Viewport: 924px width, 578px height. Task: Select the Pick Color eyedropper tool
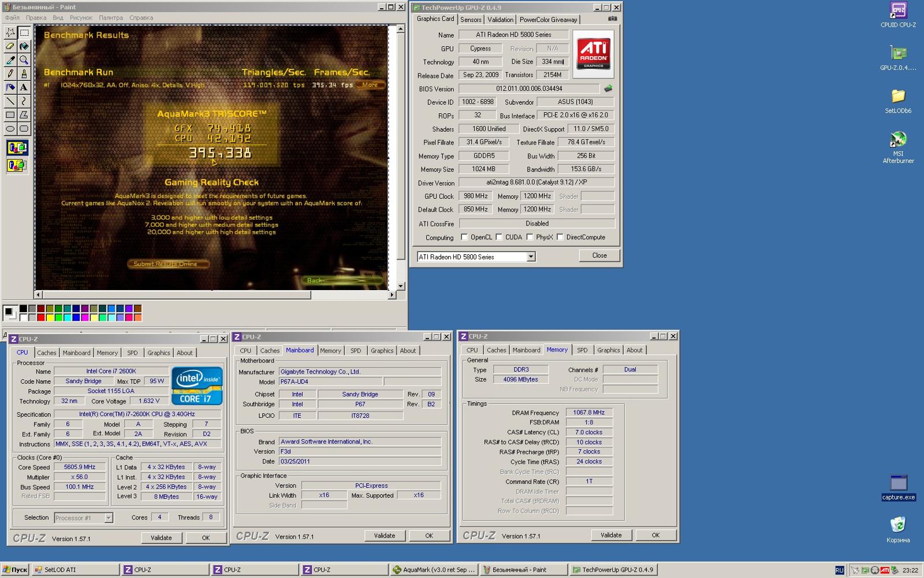coord(10,60)
